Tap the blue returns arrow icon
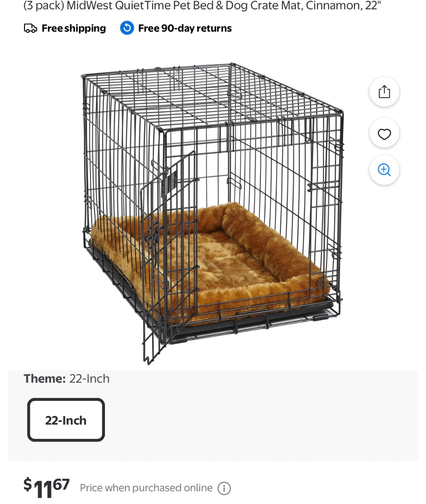 click(127, 28)
